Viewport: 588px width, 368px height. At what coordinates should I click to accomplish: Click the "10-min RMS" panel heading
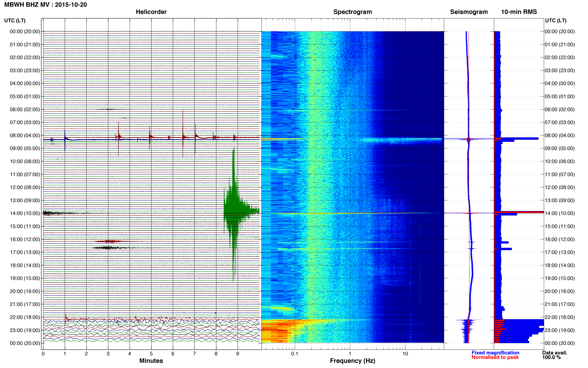[x=519, y=12]
